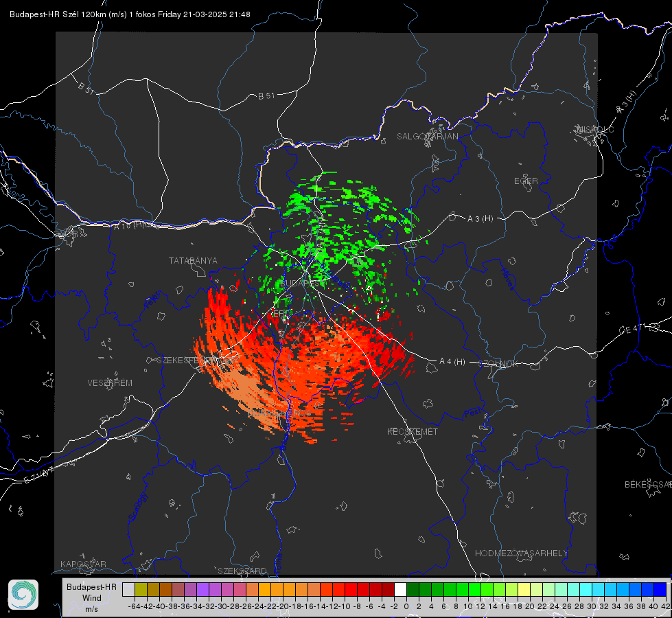Select legend value 20
The height and width of the screenshot is (618, 672).
(x=530, y=606)
